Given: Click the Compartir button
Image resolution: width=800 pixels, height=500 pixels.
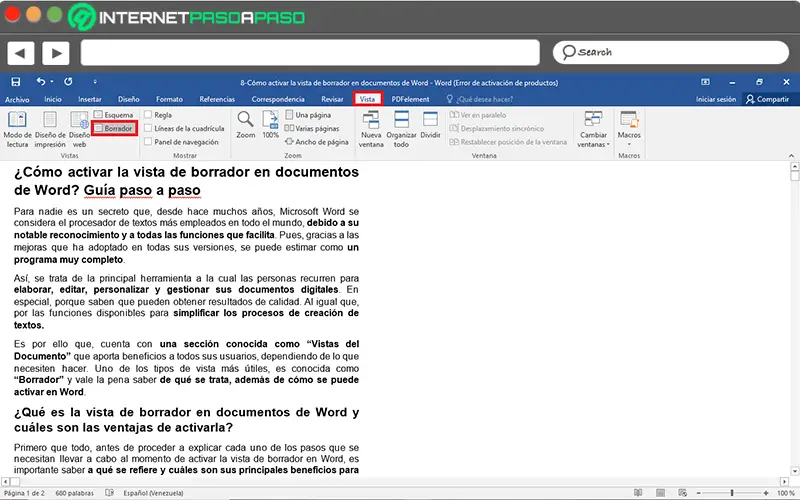Looking at the screenshot, I should (767, 100).
